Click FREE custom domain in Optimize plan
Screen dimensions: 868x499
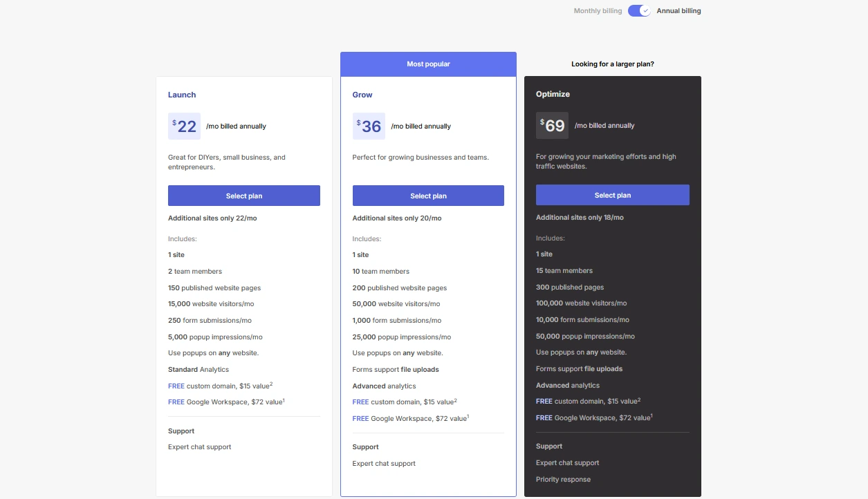pyautogui.click(x=589, y=402)
